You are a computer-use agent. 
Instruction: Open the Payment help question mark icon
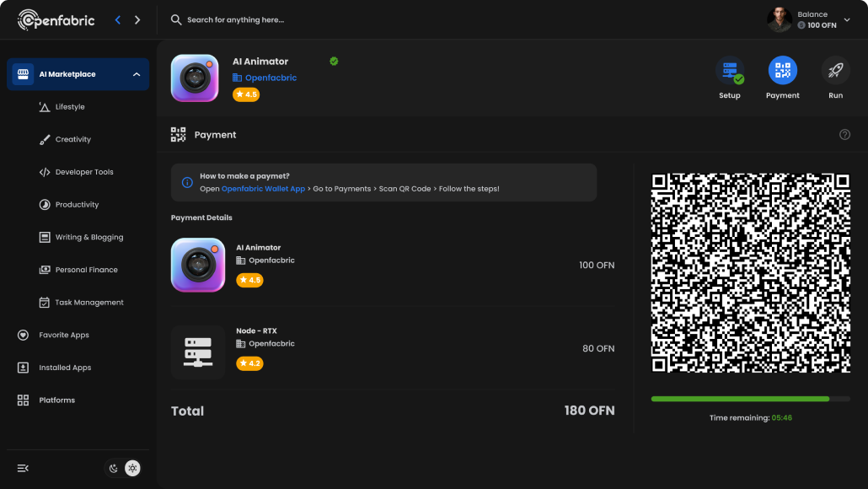coord(844,134)
